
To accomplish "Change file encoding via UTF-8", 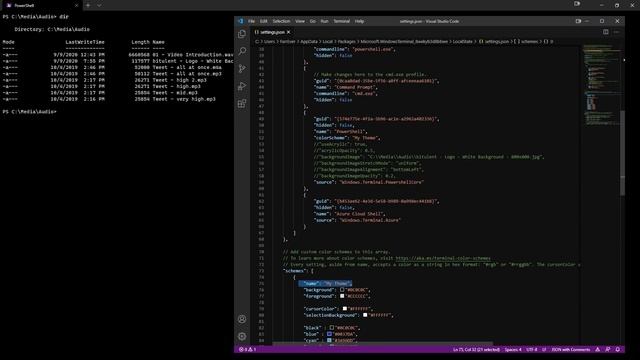I will 531,350.
